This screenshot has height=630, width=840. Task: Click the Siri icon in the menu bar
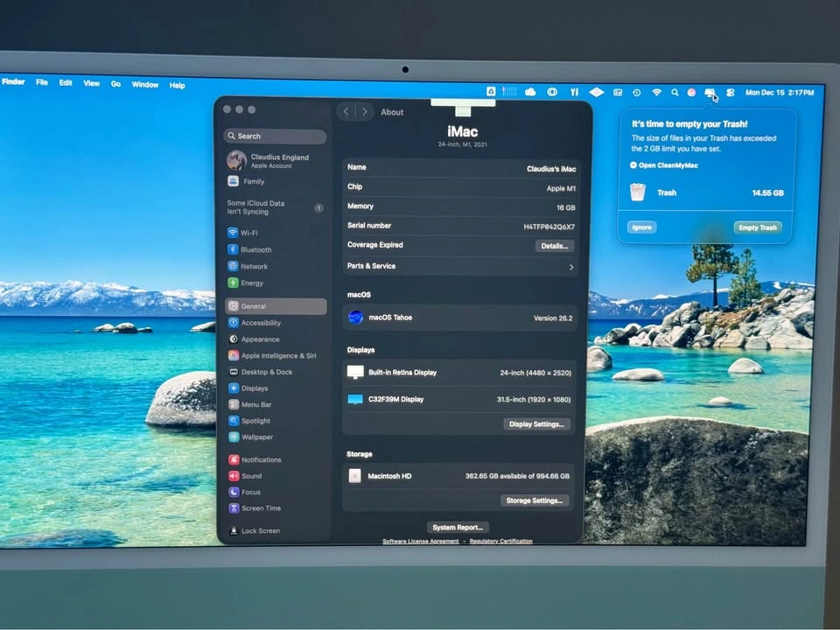(x=691, y=92)
